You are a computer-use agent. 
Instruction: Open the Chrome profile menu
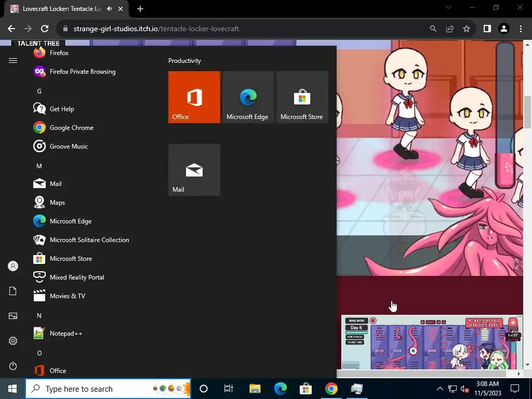[x=504, y=29]
